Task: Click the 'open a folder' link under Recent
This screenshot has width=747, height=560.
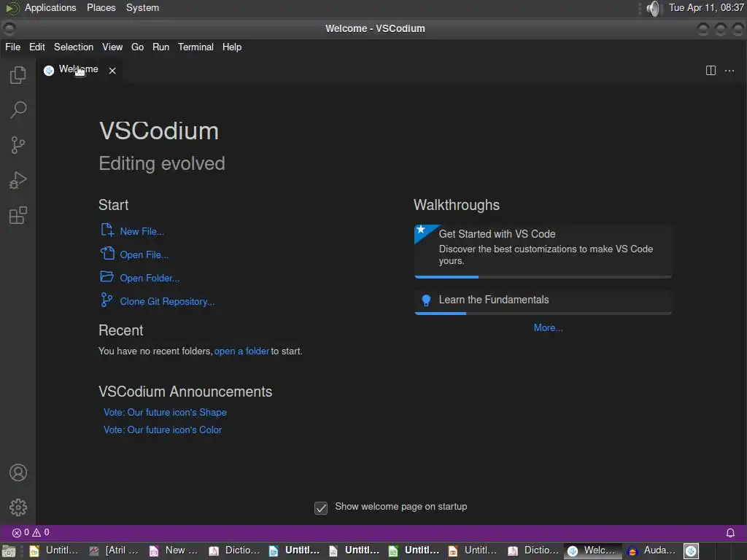Action: tap(241, 351)
